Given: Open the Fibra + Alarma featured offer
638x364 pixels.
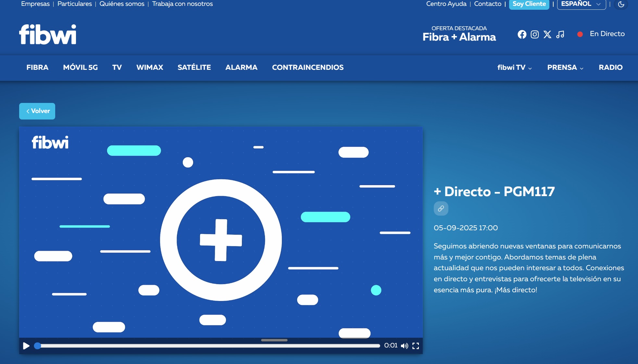Looking at the screenshot, I should (459, 34).
